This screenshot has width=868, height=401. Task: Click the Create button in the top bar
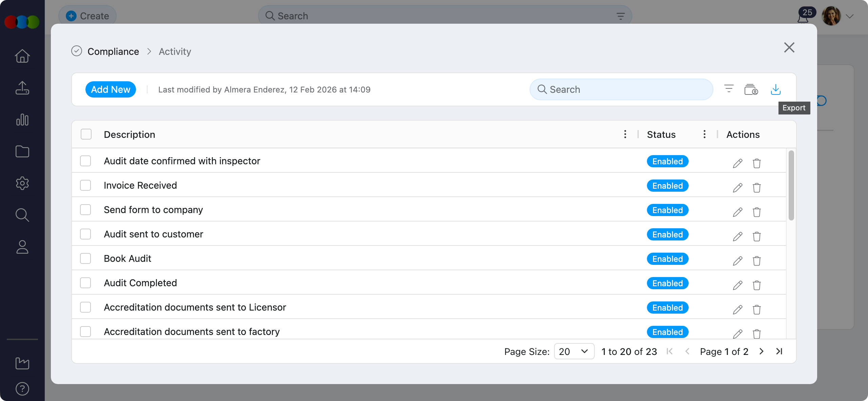pyautogui.click(x=87, y=16)
